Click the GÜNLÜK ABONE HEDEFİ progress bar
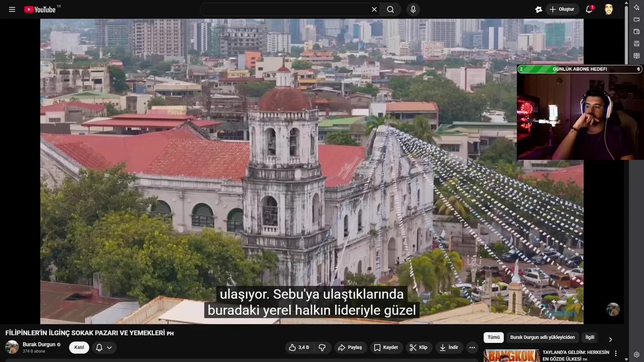Screen dimensions: 644x362 click(x=580, y=69)
